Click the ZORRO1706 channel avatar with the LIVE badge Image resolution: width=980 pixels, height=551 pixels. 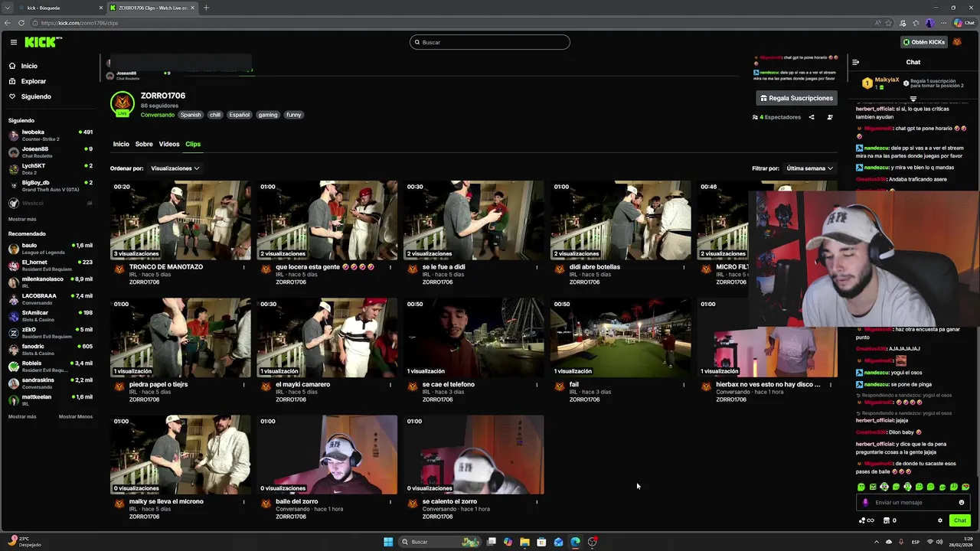pos(122,104)
